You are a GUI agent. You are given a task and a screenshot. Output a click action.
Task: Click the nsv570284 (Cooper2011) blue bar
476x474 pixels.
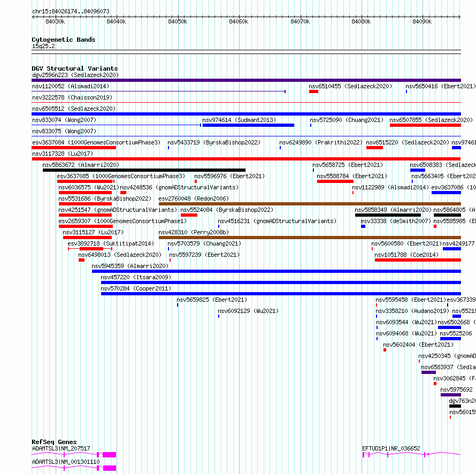click(281, 294)
